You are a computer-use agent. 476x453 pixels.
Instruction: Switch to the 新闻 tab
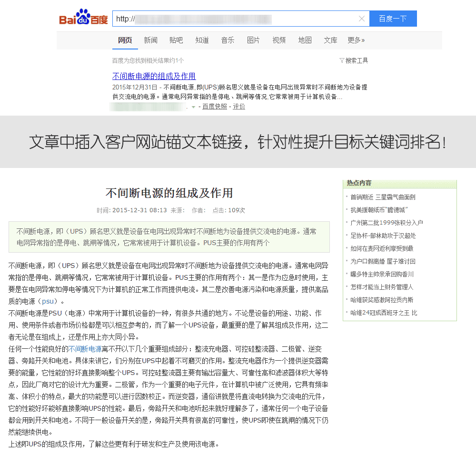(x=150, y=40)
